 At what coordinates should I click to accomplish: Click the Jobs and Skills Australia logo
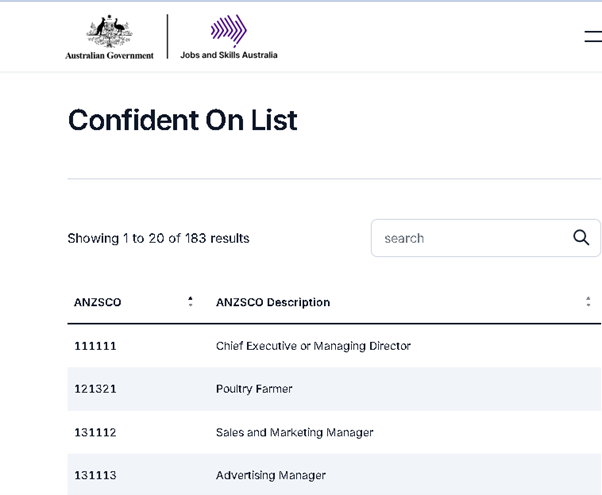tap(228, 30)
